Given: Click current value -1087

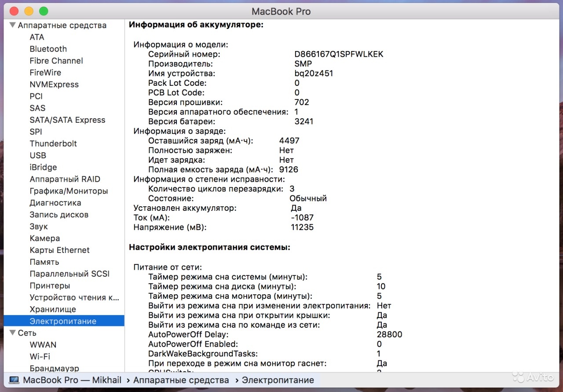Looking at the screenshot, I should click(x=302, y=218).
